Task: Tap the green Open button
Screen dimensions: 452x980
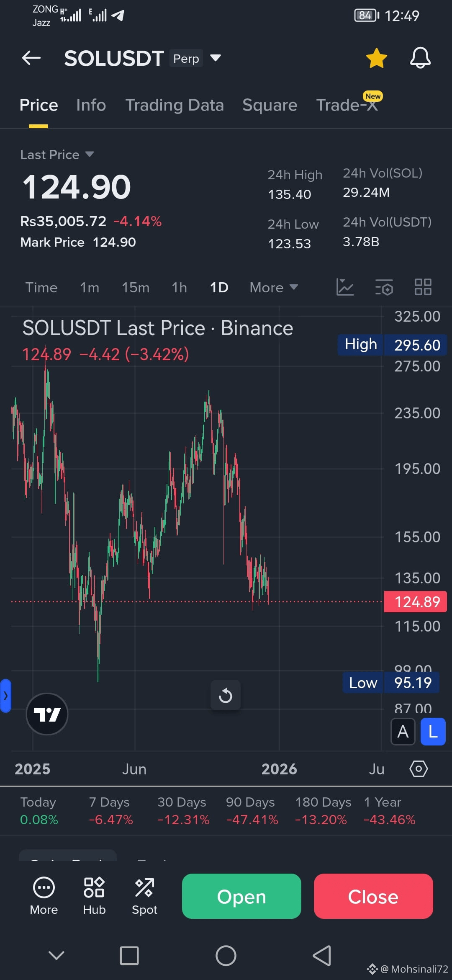Action: coord(241,896)
